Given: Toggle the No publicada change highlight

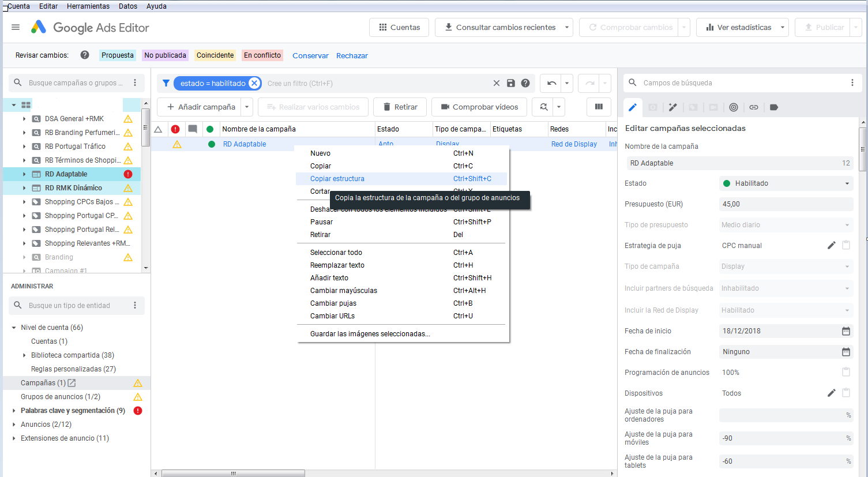Looking at the screenshot, I should [166, 55].
